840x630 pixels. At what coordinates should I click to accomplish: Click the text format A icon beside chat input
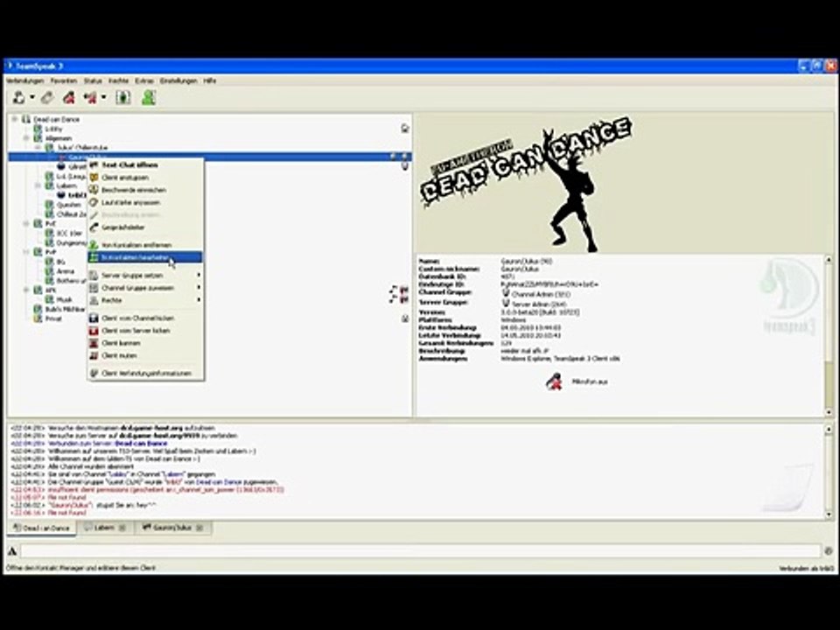click(x=12, y=551)
